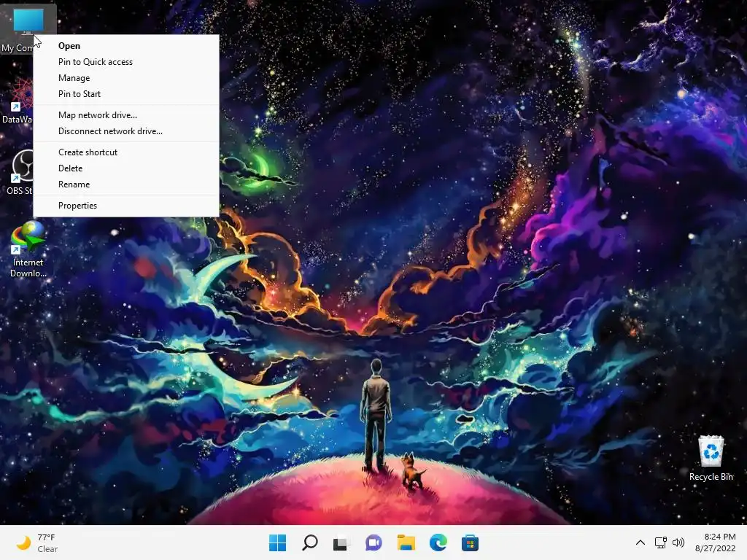Open the clock showing 8:24 PM
Image resolution: width=747 pixels, height=560 pixels.
coord(715,542)
